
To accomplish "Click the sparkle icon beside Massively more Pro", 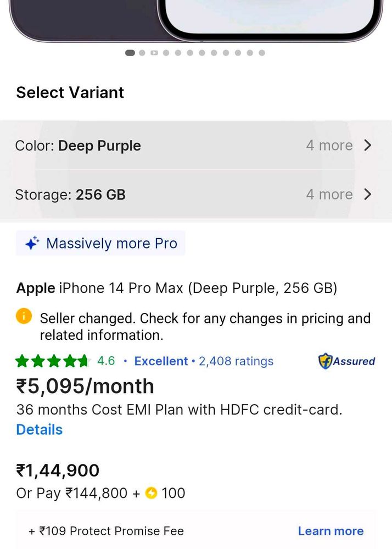I will tap(32, 243).
